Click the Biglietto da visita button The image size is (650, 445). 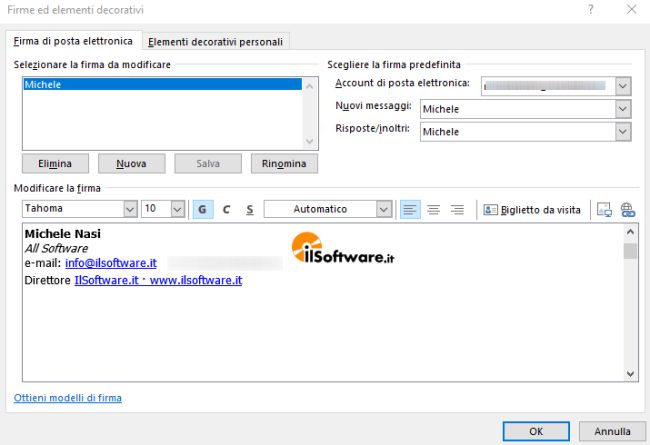click(532, 210)
